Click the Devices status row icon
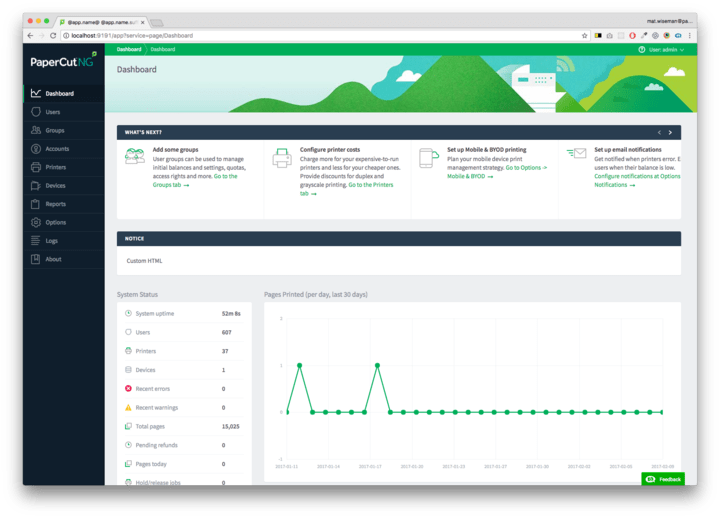This screenshot has width=720, height=518. 128,370
